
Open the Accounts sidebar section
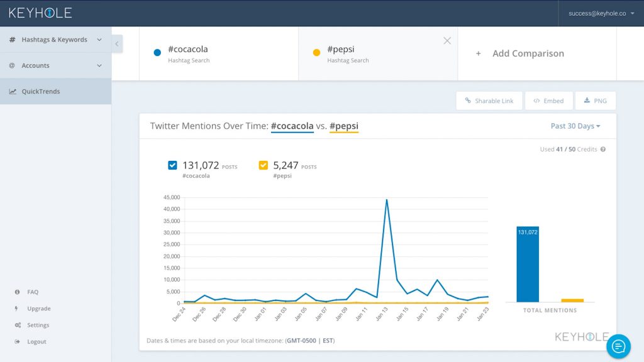pos(55,65)
